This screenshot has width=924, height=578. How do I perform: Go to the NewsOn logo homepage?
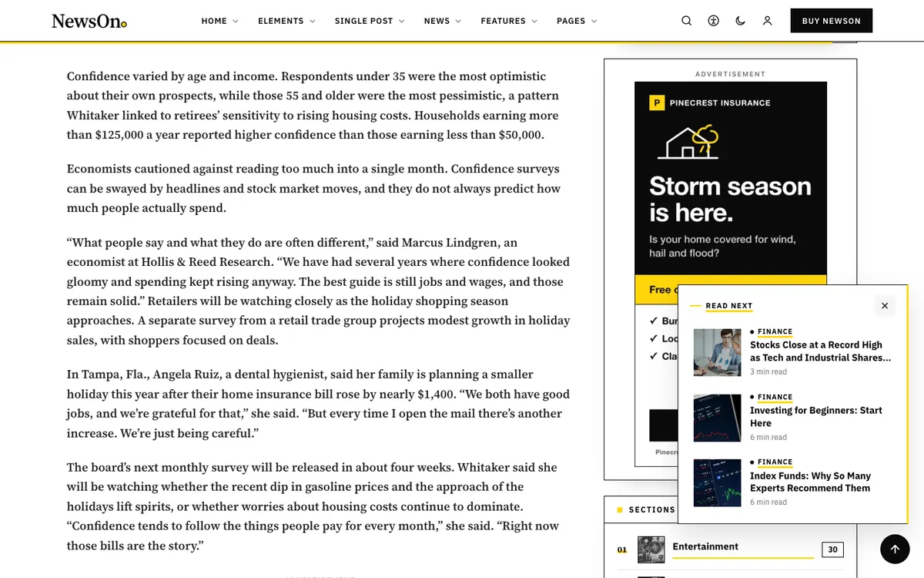point(89,22)
